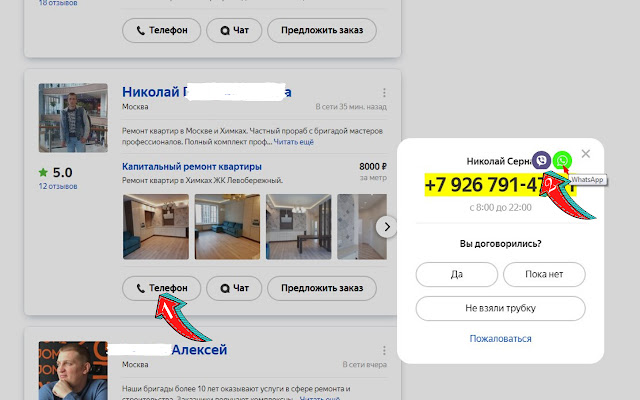The width and height of the screenshot is (640, 400).
Task: Open three-dot menu on Алексей's card
Action: click(x=384, y=351)
